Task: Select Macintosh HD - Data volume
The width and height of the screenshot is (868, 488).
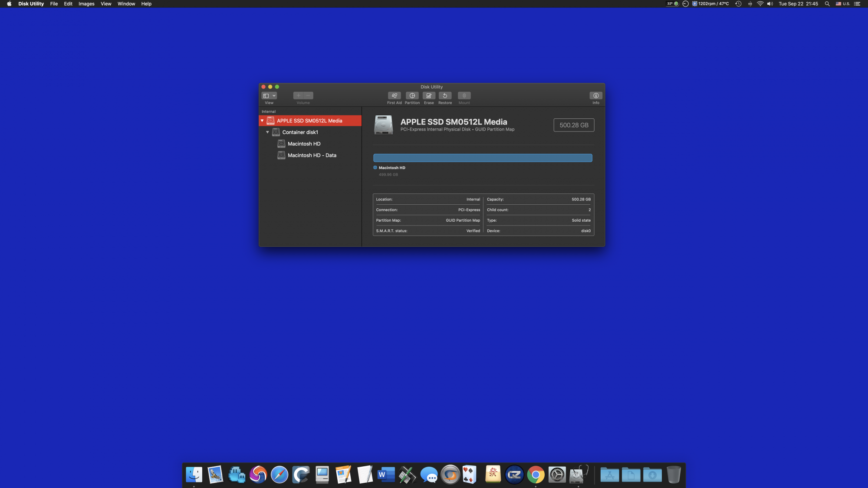Action: [312, 155]
